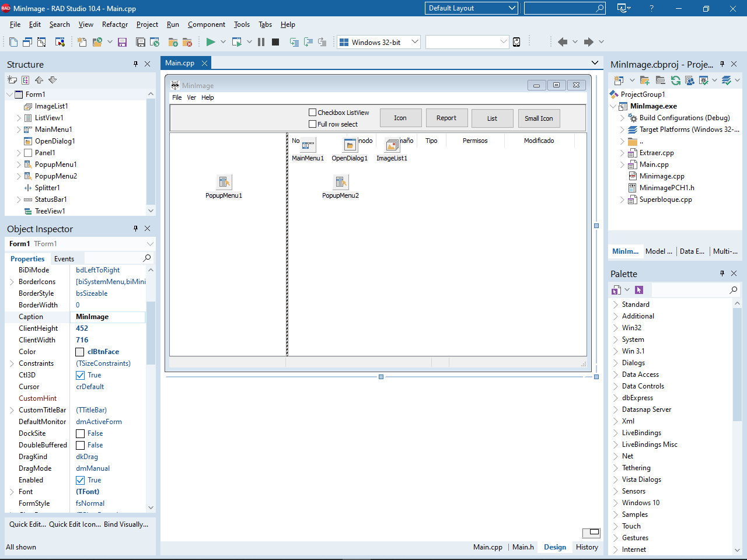747x560 pixels.
Task: Uncheck the Ctl3D property checkbox
Action: pyautogui.click(x=81, y=375)
